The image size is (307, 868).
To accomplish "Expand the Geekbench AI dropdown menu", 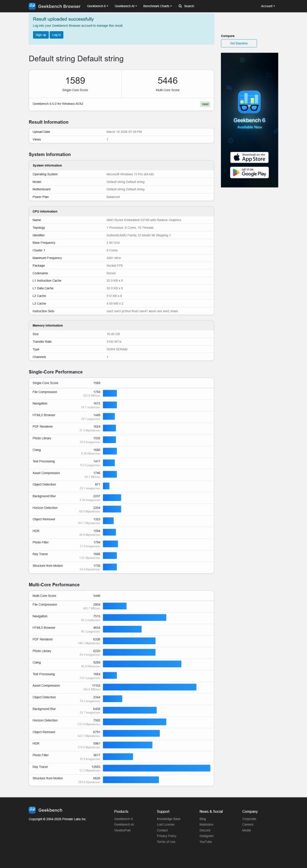I will 125,6.
